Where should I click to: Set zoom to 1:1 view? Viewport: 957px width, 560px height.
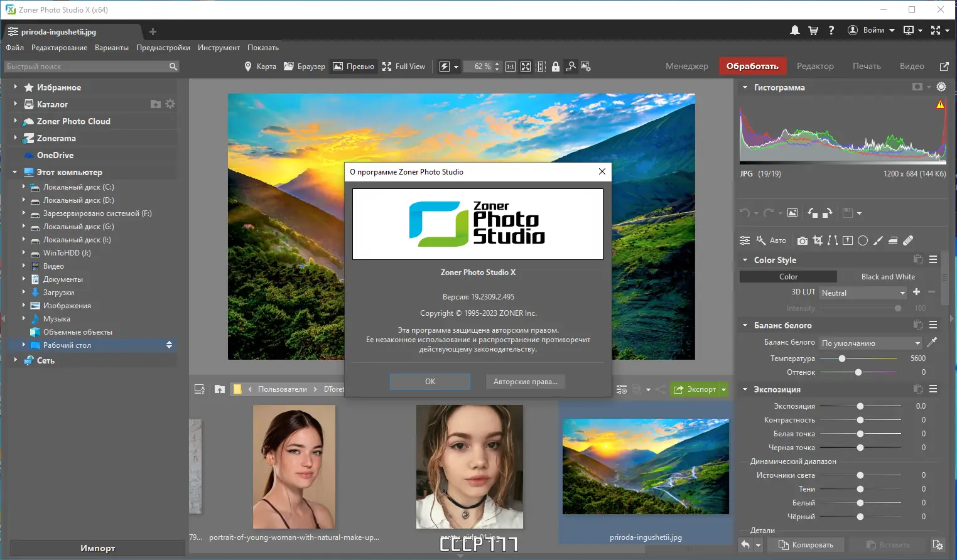pos(511,67)
